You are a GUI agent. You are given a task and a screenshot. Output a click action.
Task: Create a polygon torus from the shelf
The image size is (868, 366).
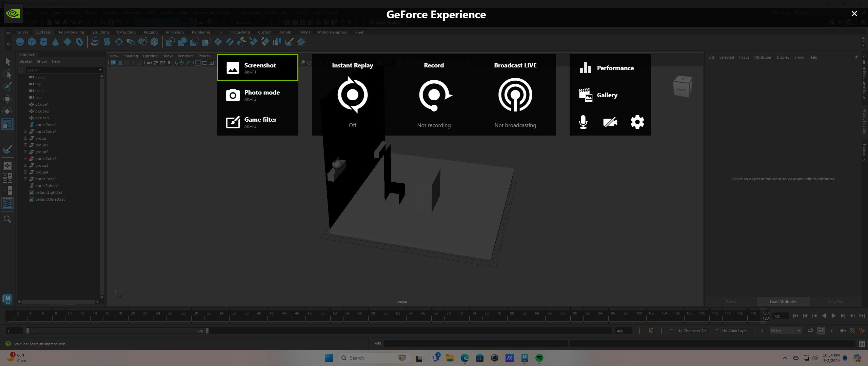pos(79,42)
